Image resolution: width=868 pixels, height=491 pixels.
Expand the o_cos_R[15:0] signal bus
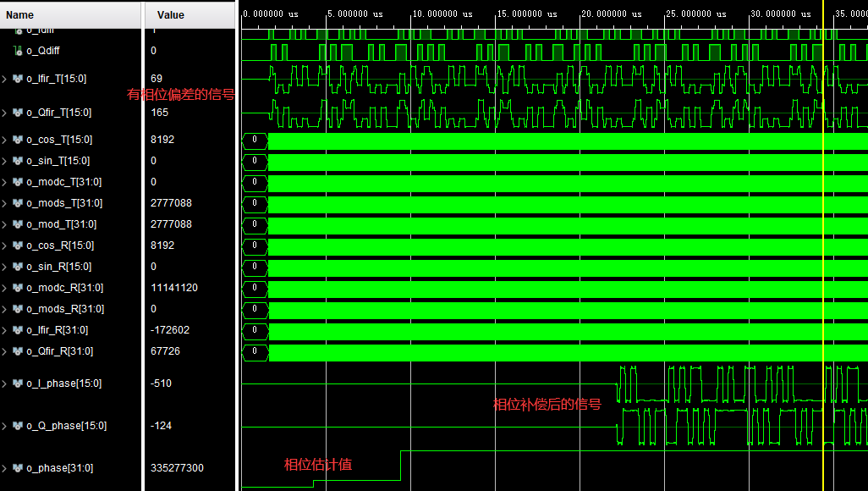[x=4, y=245]
